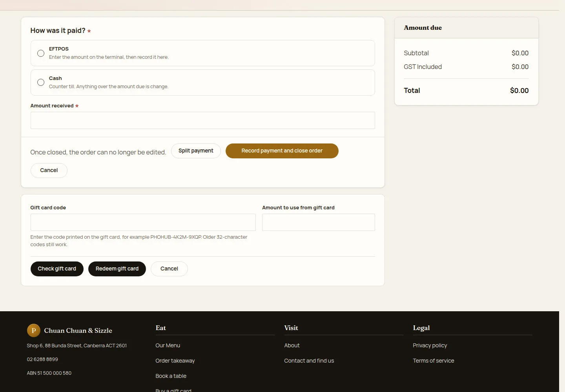Click the phone number 02 6288 8899
This screenshot has height=392, width=565.
(x=42, y=359)
